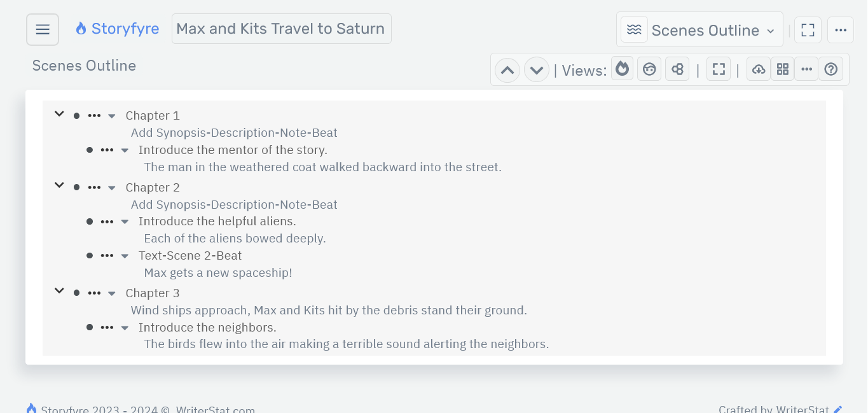Open the Scenes Outline view dropdown
Viewport: 868px width, 413px height.
(x=699, y=30)
